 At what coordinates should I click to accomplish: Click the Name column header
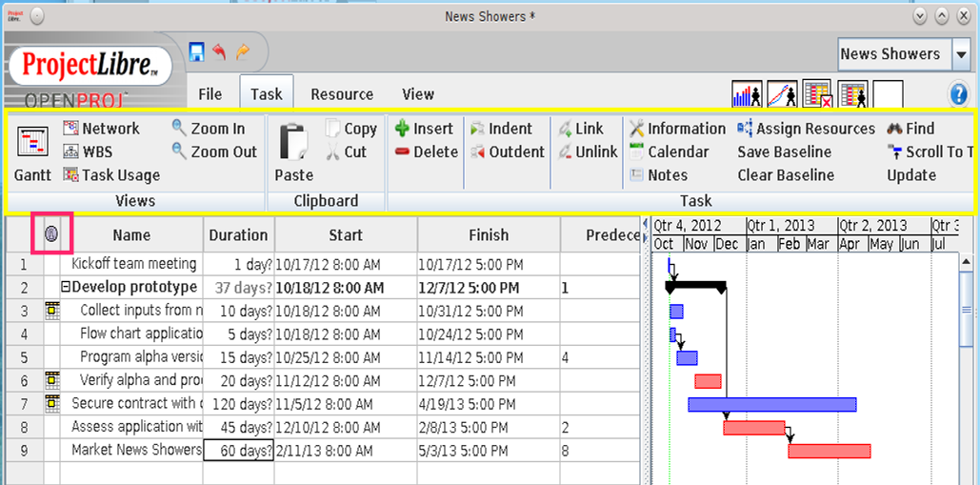[131, 235]
